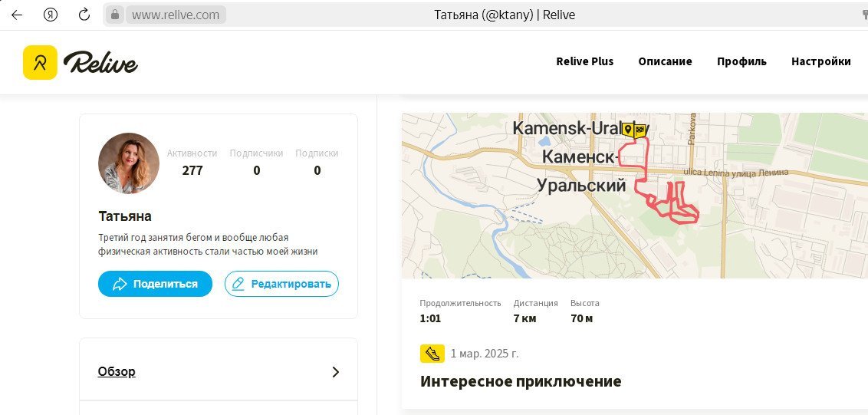This screenshot has width=868, height=415.
Task: Go back with the browser back arrow
Action: coord(17,15)
